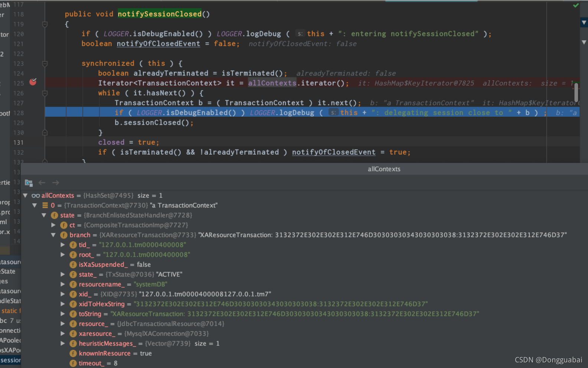This screenshot has width=588, height=368.
Task: Expand the xidToHexString field
Action: pos(63,304)
